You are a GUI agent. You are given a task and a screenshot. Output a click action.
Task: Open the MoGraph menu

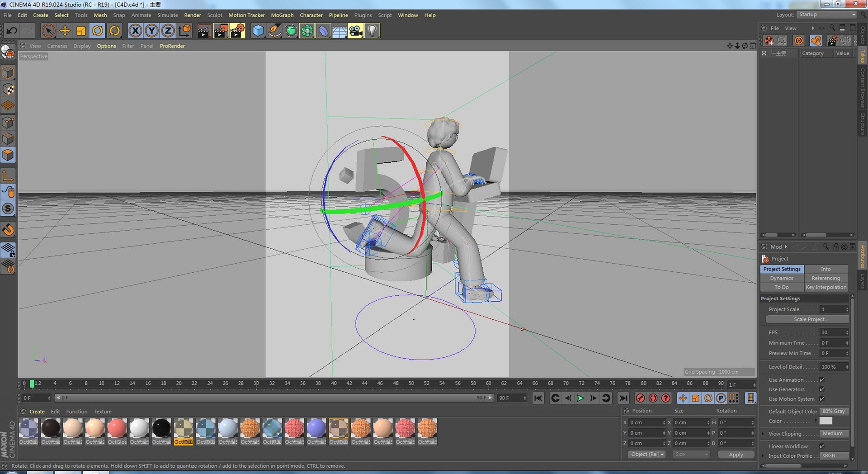click(282, 15)
